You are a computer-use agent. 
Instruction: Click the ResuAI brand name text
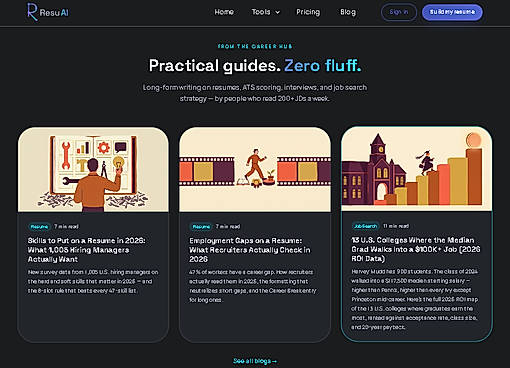(54, 13)
